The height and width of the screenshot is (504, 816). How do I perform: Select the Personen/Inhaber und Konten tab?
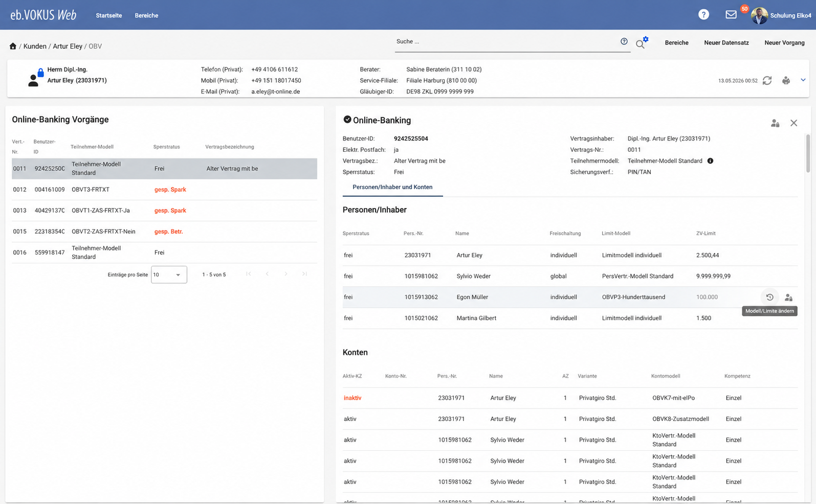[x=392, y=187]
